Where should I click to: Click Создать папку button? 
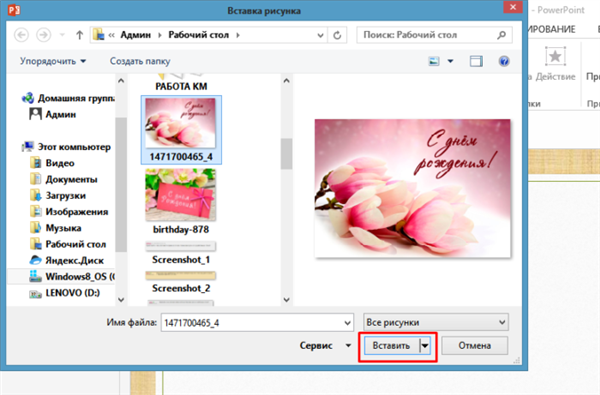pos(140,61)
